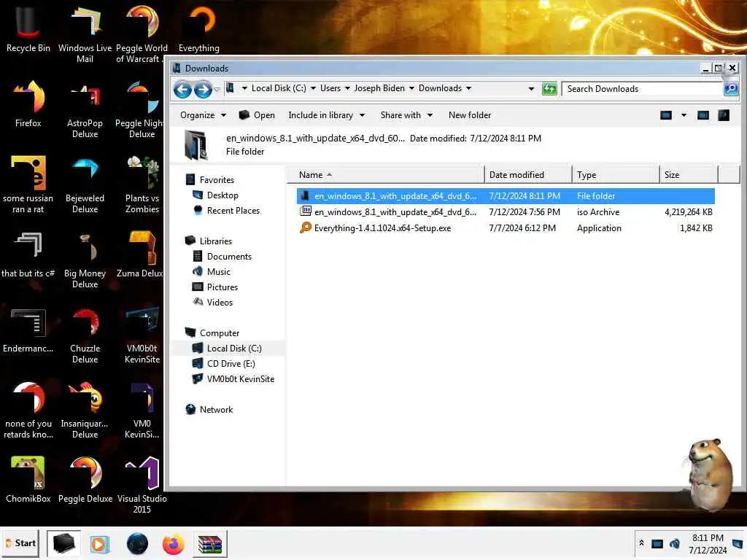Open Organize dropdown menu
The image size is (747, 560).
[x=203, y=115]
